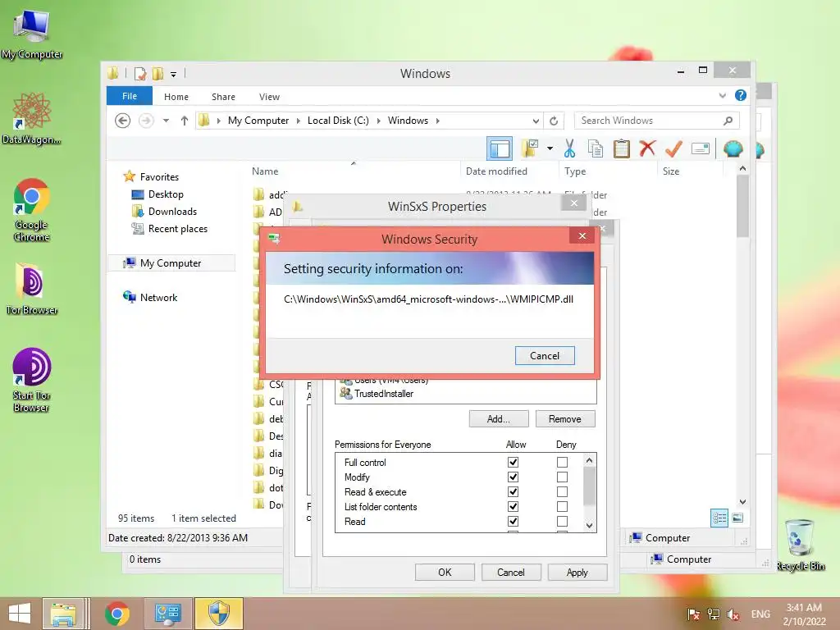This screenshot has height=630, width=840.
Task: Toggle Deny checkbox for Read & execute
Action: (562, 491)
